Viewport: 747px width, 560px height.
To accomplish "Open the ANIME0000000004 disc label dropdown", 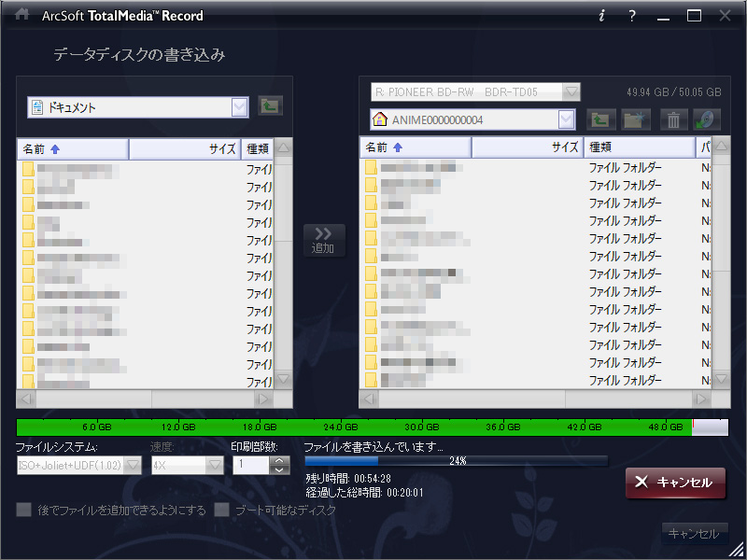I will point(566,119).
